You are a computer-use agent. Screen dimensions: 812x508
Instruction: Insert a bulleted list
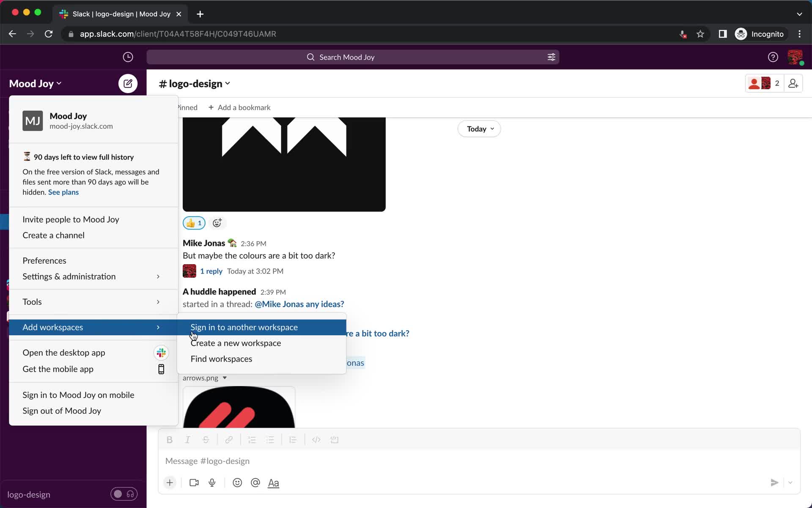pos(270,440)
